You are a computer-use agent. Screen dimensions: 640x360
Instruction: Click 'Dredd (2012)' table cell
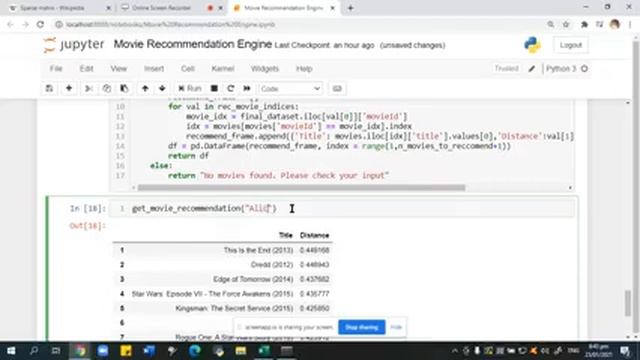(271, 265)
